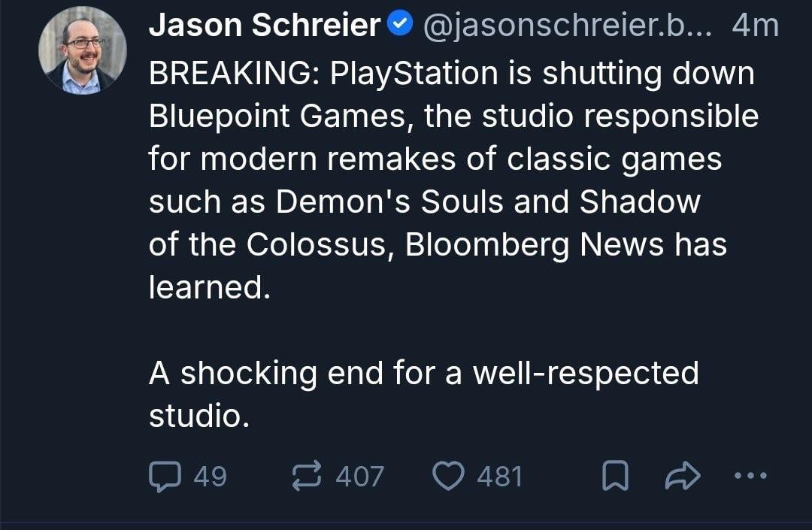
Task: Reply using the speech bubble icon
Action: point(162,476)
